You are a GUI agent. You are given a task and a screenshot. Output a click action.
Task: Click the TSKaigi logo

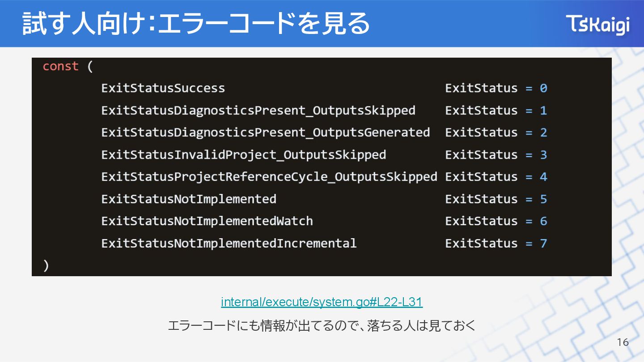[x=597, y=25]
